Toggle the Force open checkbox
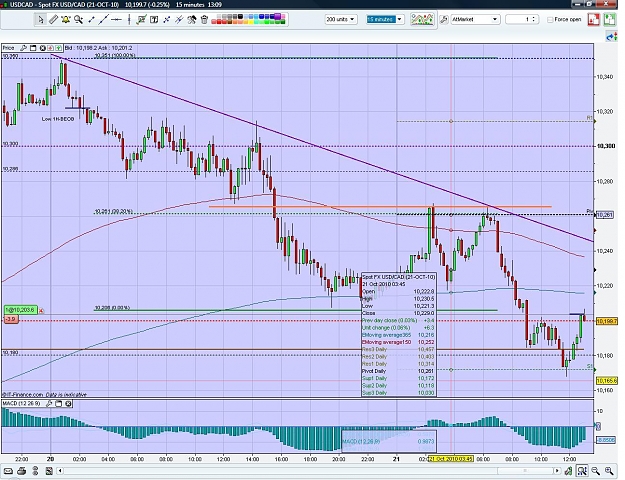The height and width of the screenshot is (480, 625). 550,20
